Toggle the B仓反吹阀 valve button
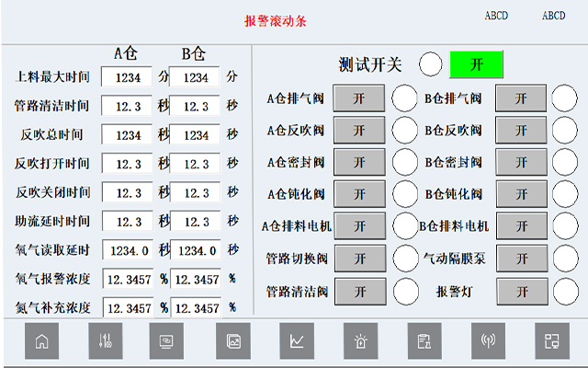This screenshot has height=368, width=588. [521, 130]
